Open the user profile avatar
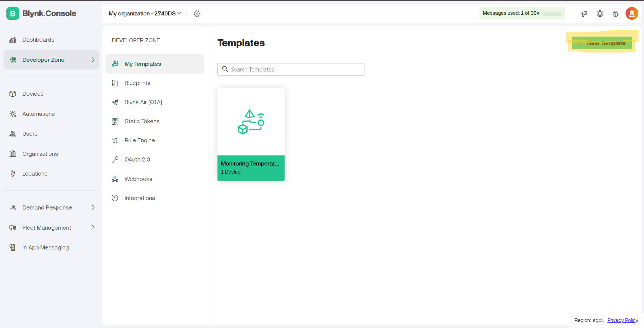This screenshot has height=328, width=644. (632, 13)
